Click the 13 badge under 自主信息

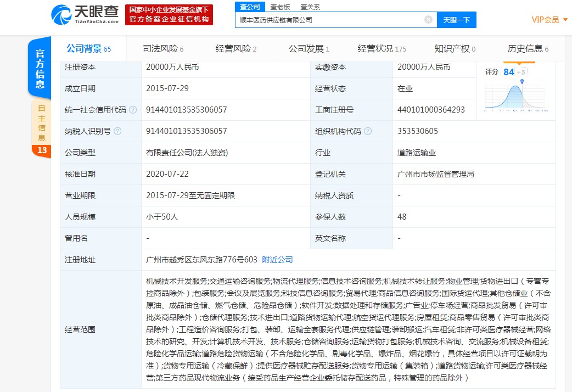click(x=42, y=150)
